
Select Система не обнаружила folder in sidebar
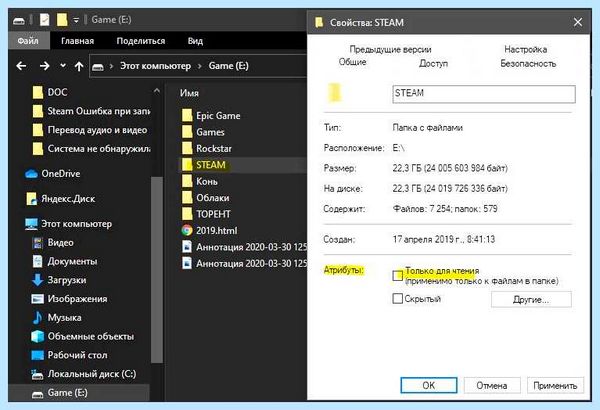click(x=91, y=149)
